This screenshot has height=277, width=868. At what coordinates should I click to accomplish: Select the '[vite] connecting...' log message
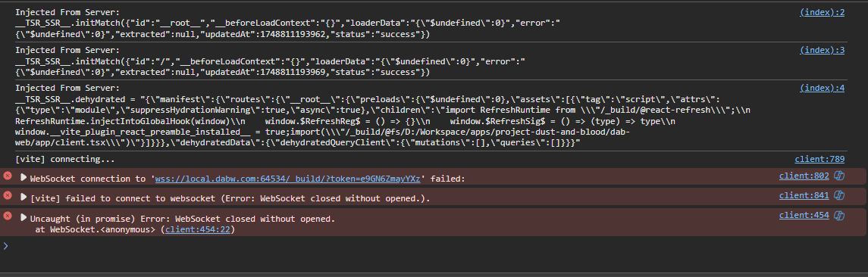pos(65,160)
